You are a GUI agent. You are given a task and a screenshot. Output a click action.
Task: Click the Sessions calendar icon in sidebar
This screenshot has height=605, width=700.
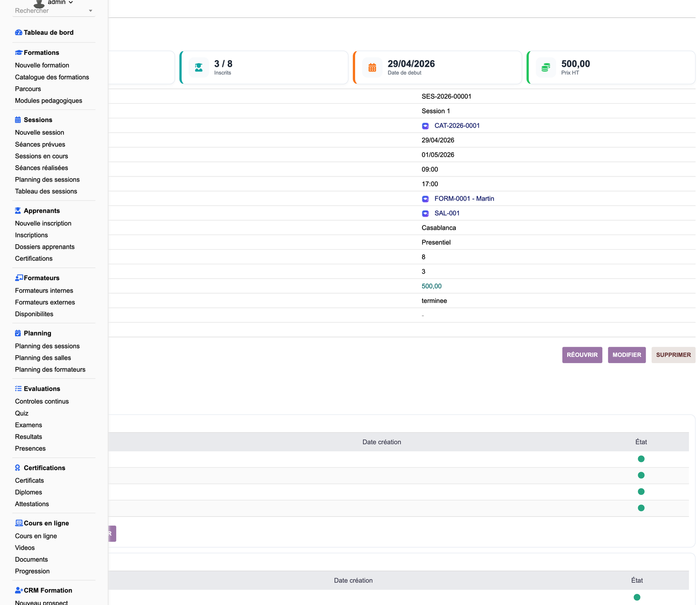(x=18, y=120)
